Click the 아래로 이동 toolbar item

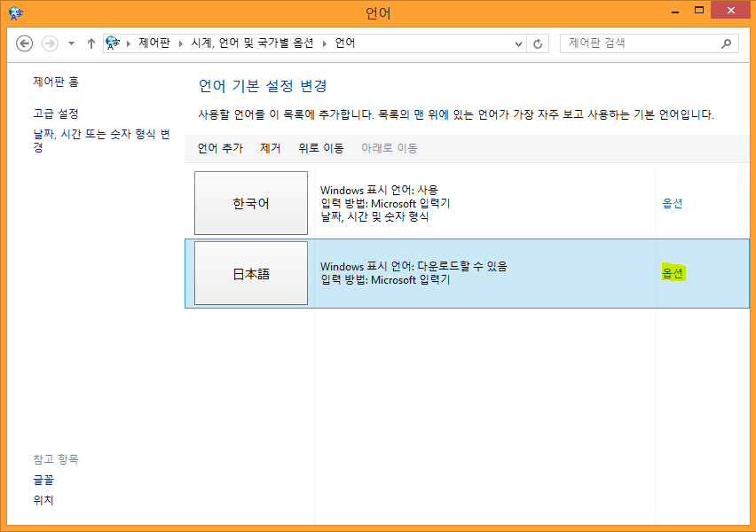pyautogui.click(x=389, y=148)
